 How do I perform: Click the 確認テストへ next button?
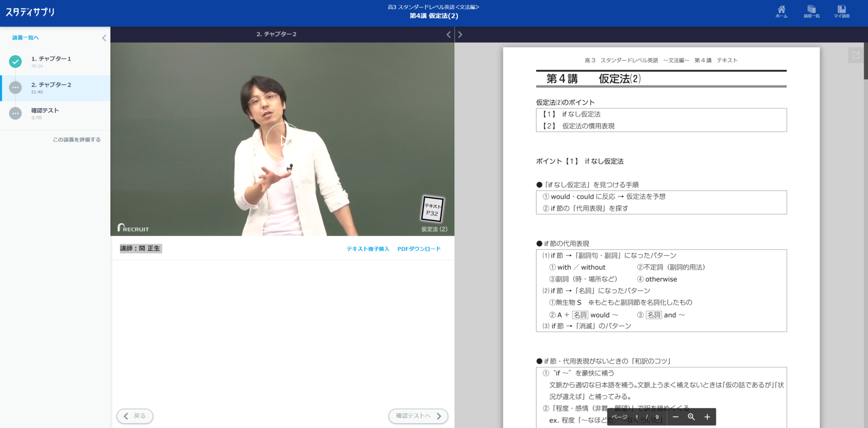point(418,416)
